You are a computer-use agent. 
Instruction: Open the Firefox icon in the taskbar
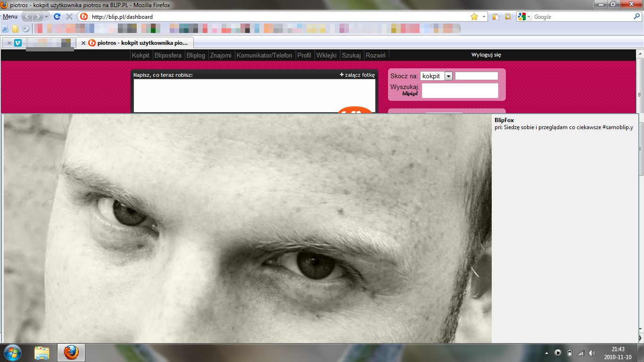coord(71,352)
